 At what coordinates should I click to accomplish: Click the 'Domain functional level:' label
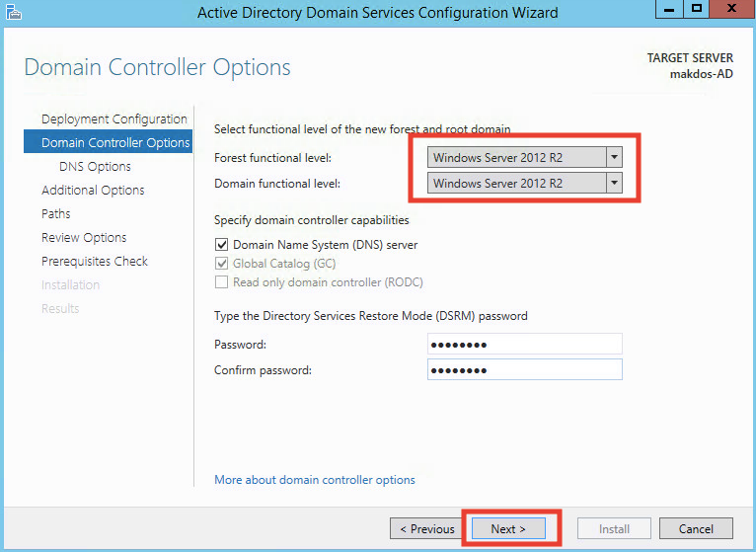(x=277, y=184)
